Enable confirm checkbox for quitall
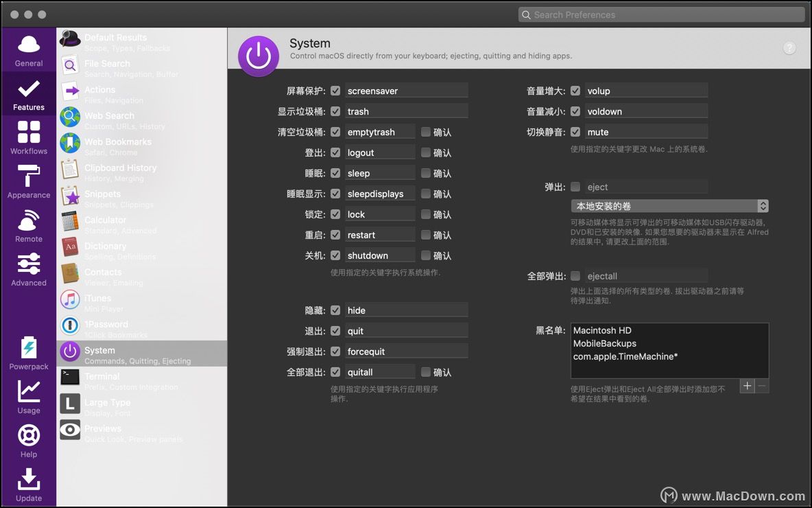This screenshot has width=812, height=508. 426,371
